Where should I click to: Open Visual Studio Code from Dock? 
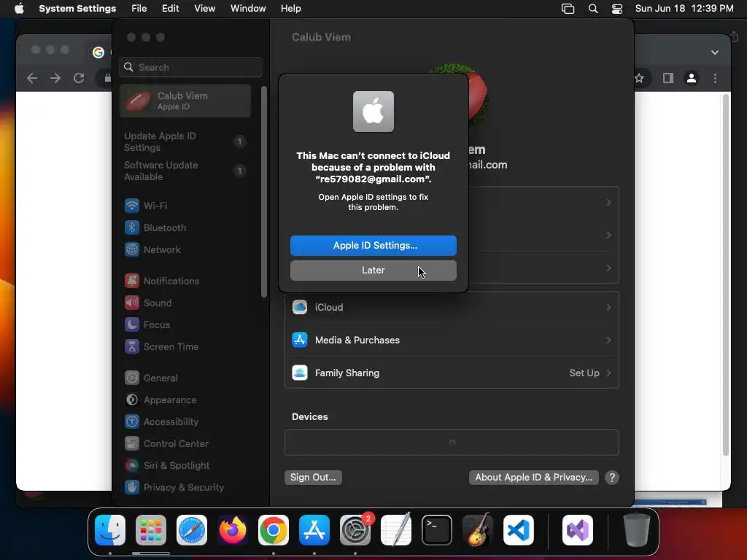point(519,530)
